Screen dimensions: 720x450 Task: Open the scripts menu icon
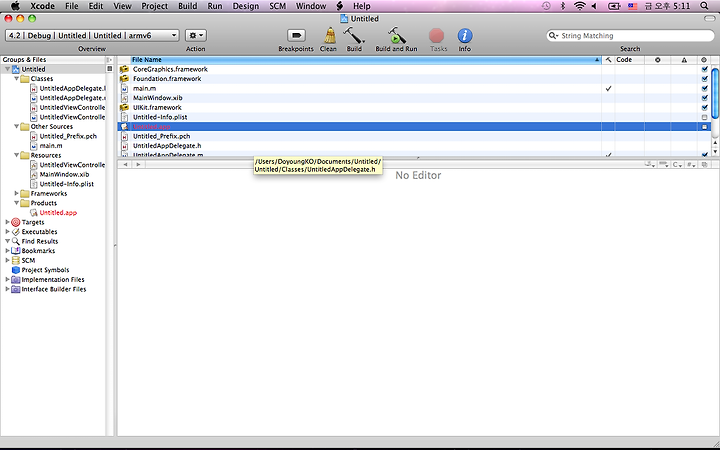tap(340, 6)
